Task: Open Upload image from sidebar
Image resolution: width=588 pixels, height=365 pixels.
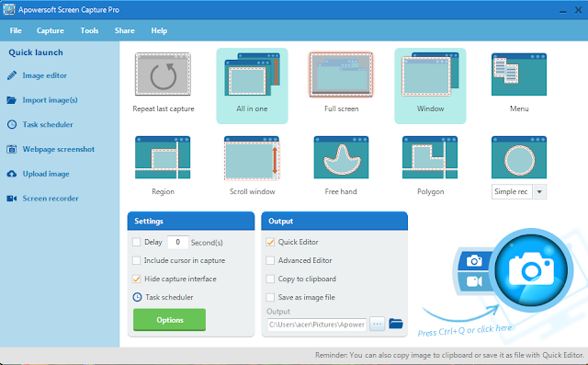Action: coord(39,174)
